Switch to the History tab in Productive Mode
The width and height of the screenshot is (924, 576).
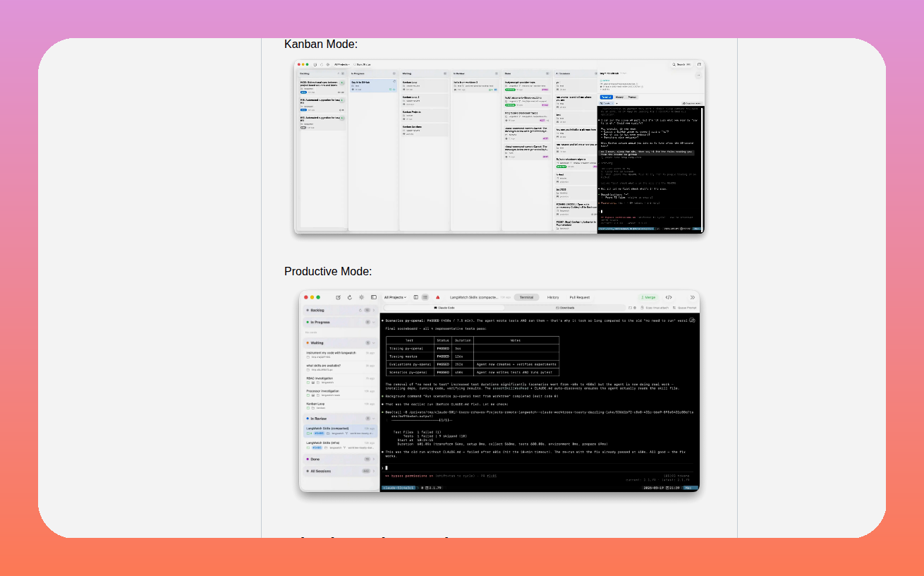click(x=553, y=297)
